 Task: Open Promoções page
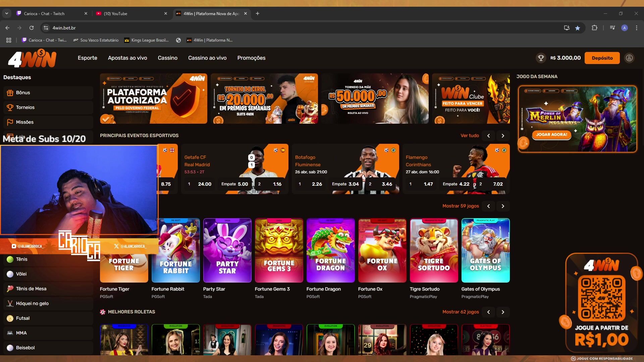coord(251,58)
